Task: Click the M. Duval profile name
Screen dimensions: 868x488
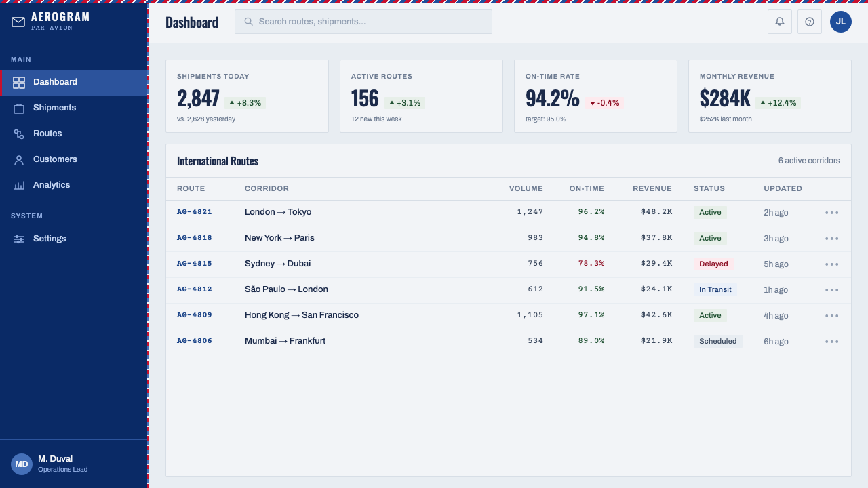Action: coord(55,459)
